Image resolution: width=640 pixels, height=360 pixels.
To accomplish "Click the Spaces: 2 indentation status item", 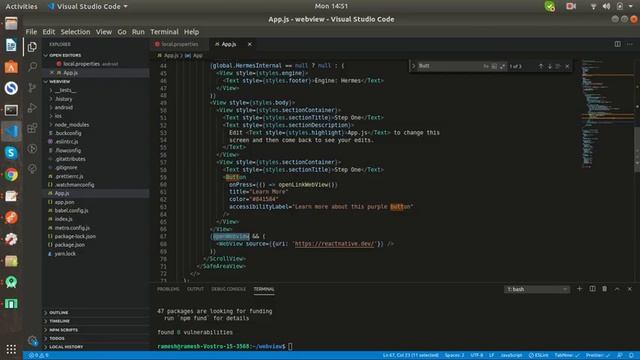I will pyautogui.click(x=454, y=356).
